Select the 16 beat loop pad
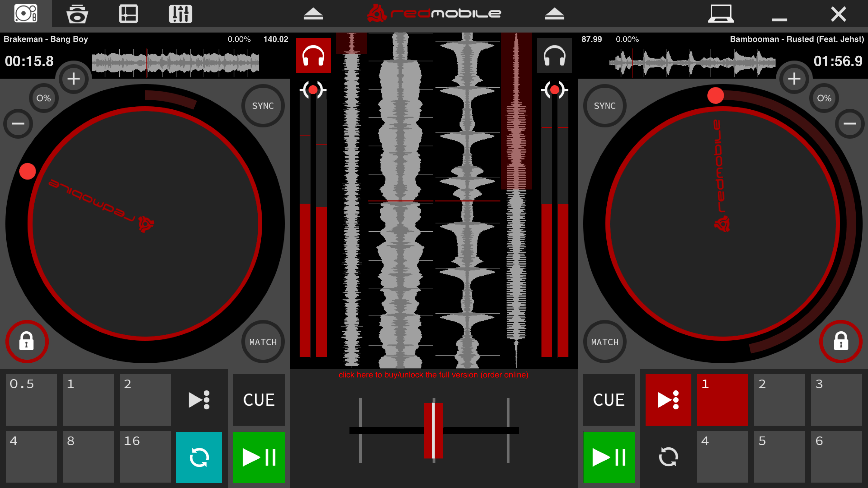Screen dimensions: 868x488 [145, 457]
